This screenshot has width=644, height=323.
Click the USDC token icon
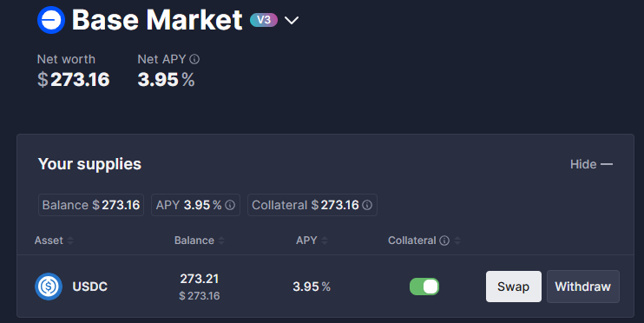click(x=49, y=287)
